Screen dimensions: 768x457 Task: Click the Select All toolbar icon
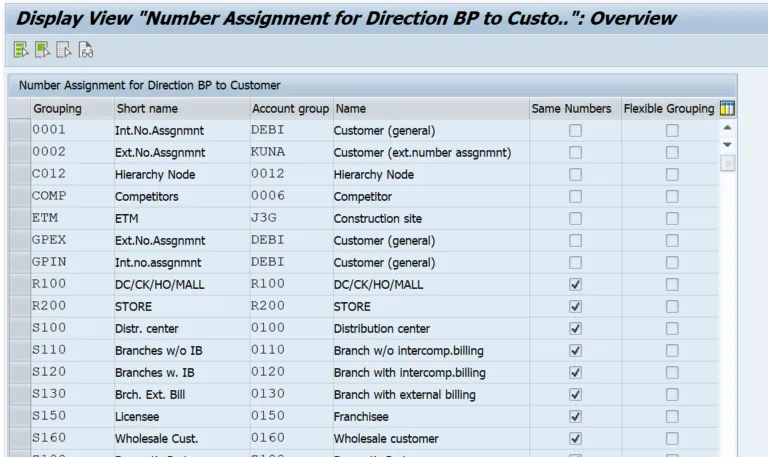tap(20, 49)
